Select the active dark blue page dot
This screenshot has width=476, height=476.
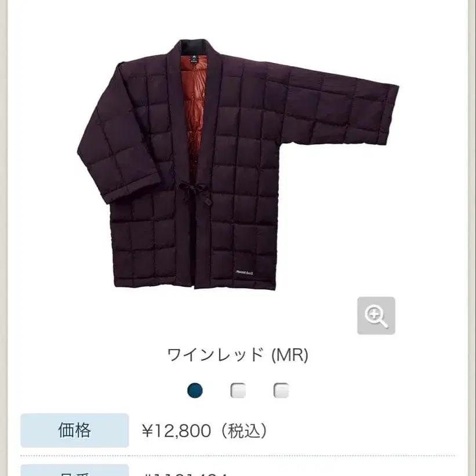click(195, 390)
